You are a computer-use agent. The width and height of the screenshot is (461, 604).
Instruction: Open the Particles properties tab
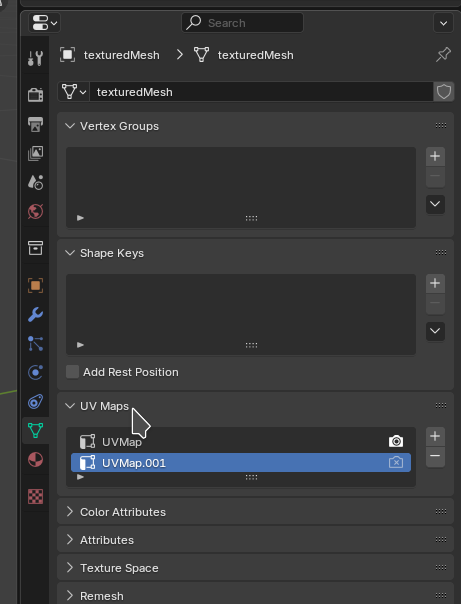tap(35, 344)
